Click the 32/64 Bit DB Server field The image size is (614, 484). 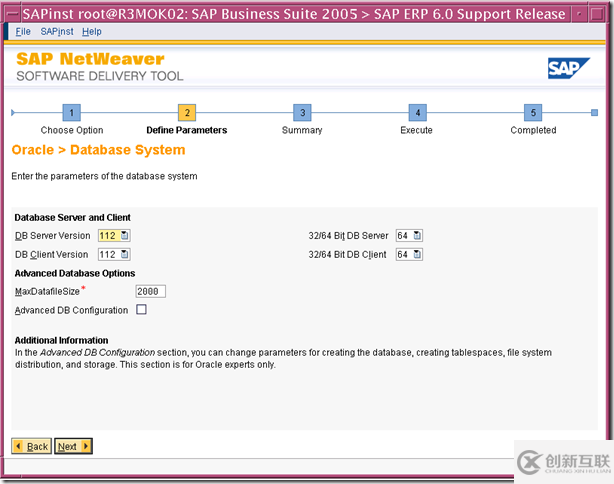(409, 235)
